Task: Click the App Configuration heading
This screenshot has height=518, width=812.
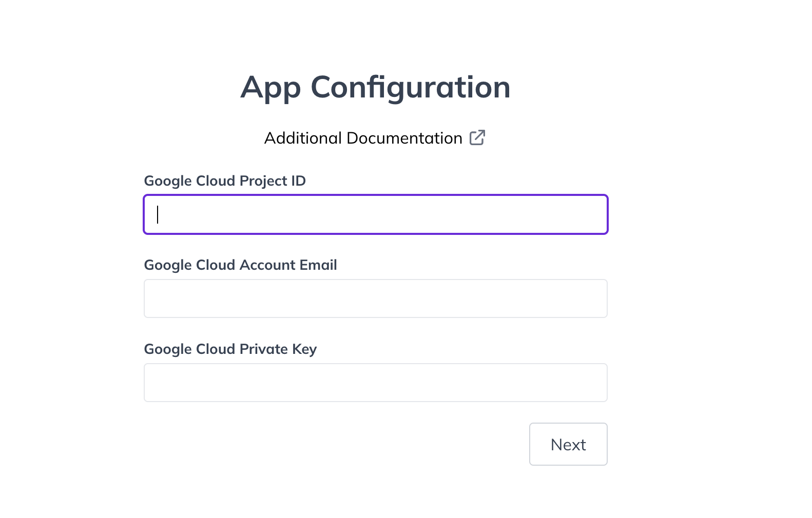Action: (x=375, y=87)
